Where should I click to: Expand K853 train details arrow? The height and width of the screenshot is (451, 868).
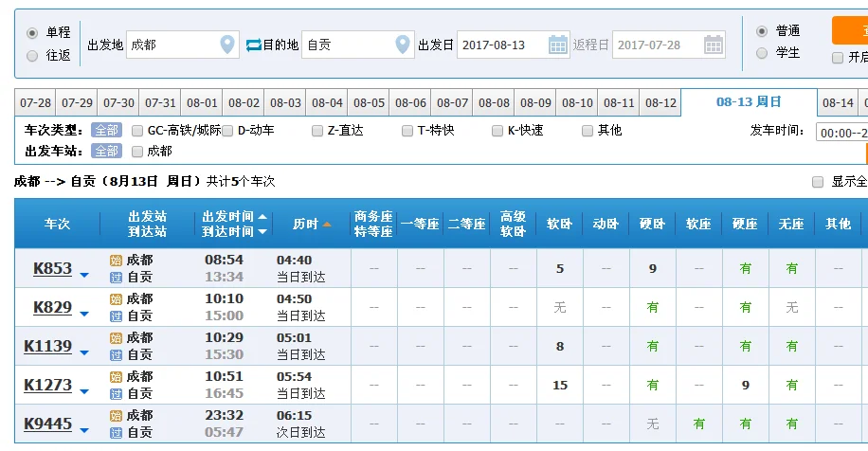click(84, 275)
